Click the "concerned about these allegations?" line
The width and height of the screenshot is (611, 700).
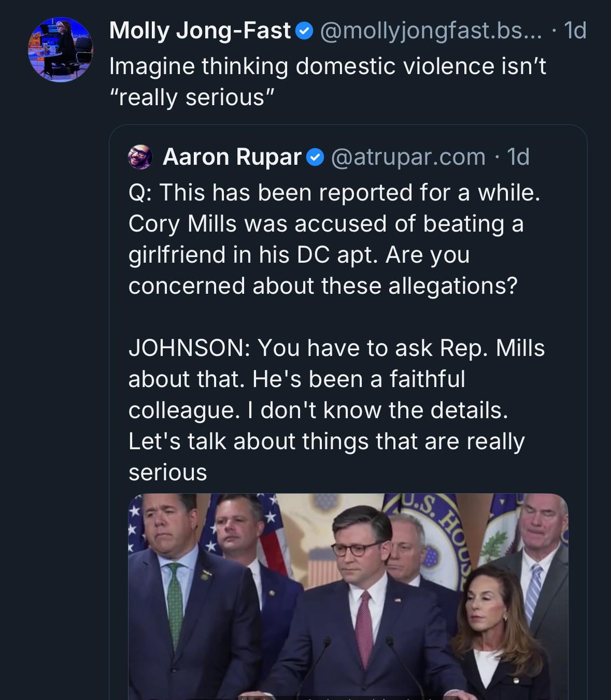click(x=323, y=286)
